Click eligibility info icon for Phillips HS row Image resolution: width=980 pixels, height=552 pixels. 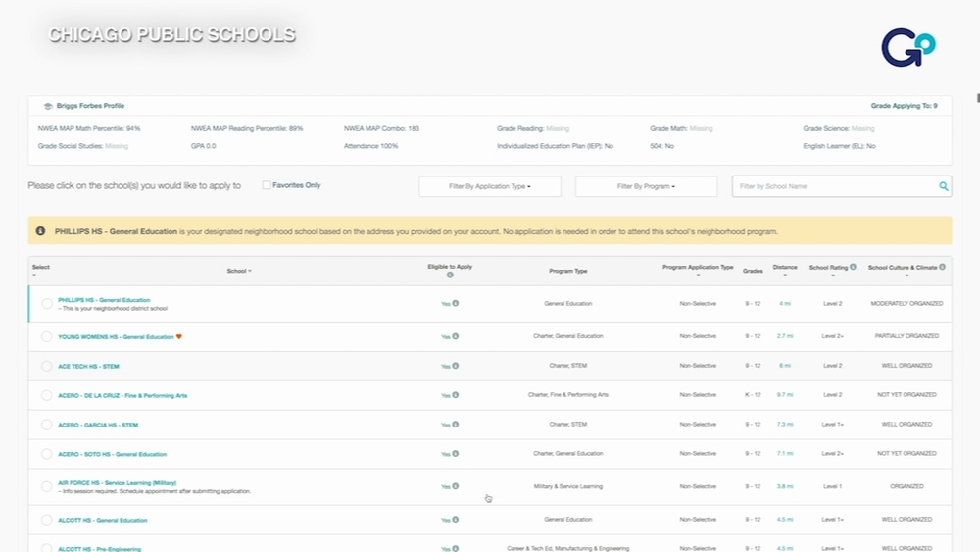click(x=456, y=303)
